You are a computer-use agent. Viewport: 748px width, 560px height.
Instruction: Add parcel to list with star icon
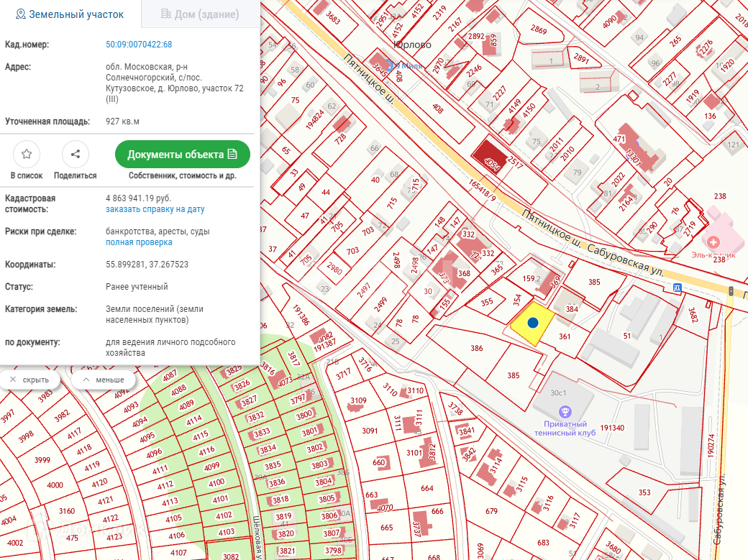pyautogui.click(x=27, y=154)
